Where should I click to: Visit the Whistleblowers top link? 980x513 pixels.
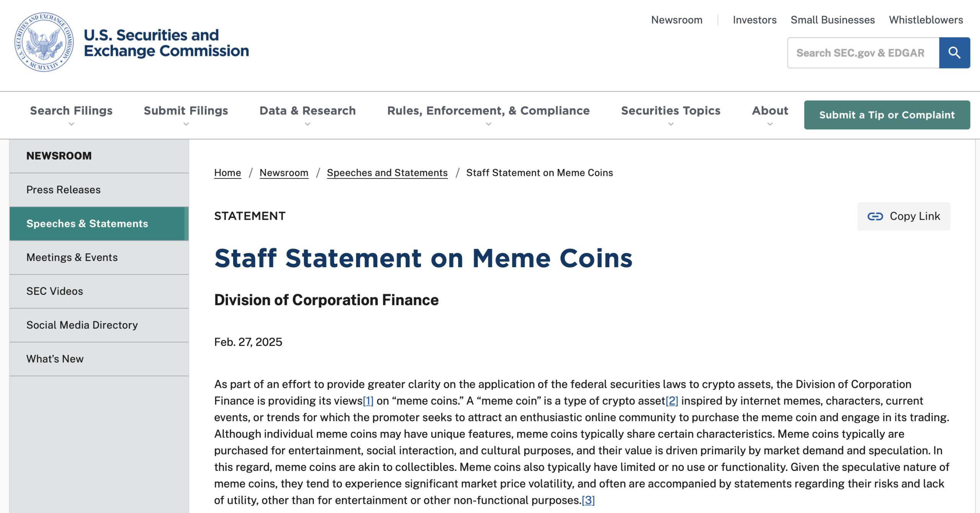[x=926, y=20]
